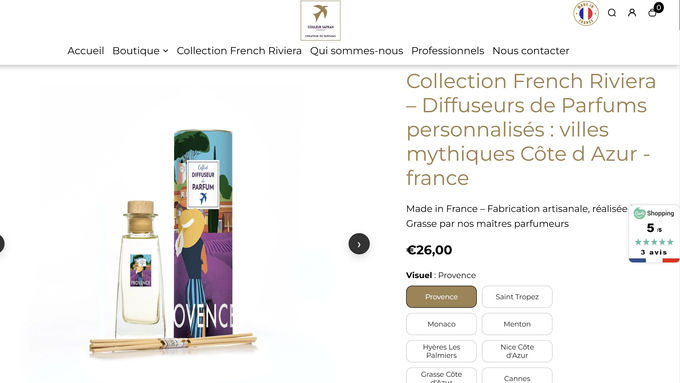Image resolution: width=680 pixels, height=383 pixels.
Task: Choose Menton as the visual
Action: pyautogui.click(x=517, y=324)
